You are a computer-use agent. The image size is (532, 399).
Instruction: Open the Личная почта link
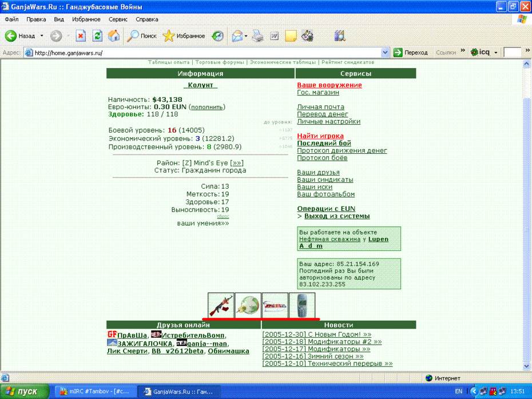pyautogui.click(x=320, y=107)
